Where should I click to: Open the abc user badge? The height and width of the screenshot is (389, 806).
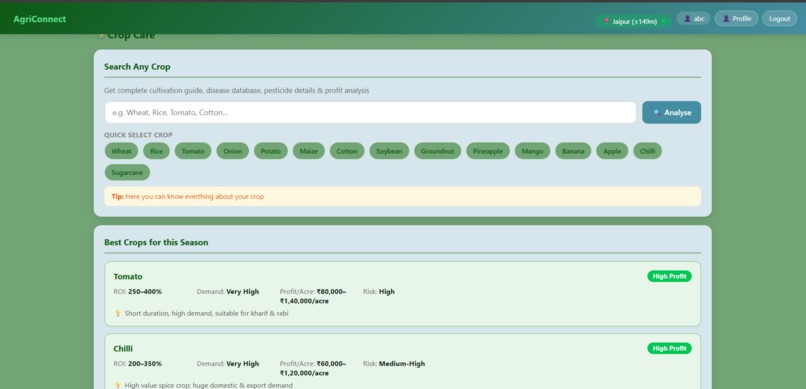tap(693, 18)
